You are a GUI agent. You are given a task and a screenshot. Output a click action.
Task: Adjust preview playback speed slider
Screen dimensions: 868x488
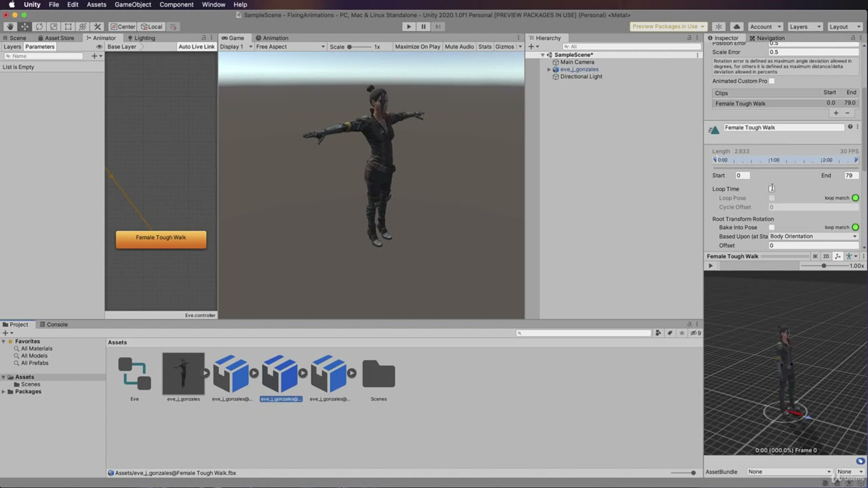824,266
